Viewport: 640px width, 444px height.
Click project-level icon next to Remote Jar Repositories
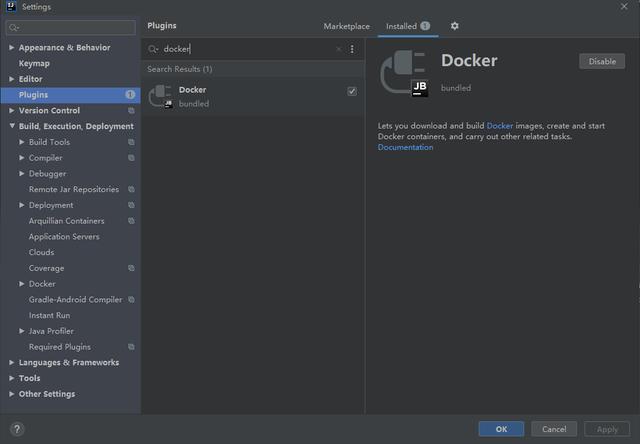(131, 189)
